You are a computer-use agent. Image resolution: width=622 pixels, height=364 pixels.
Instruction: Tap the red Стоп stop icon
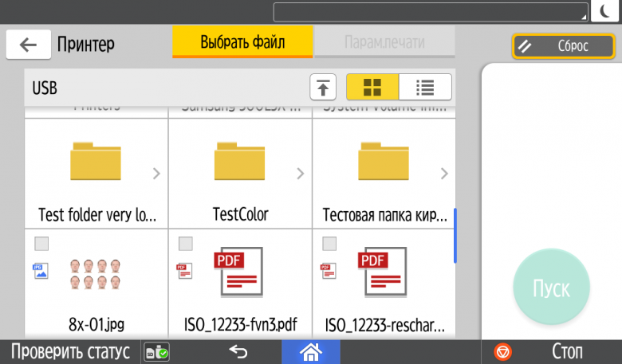point(502,352)
